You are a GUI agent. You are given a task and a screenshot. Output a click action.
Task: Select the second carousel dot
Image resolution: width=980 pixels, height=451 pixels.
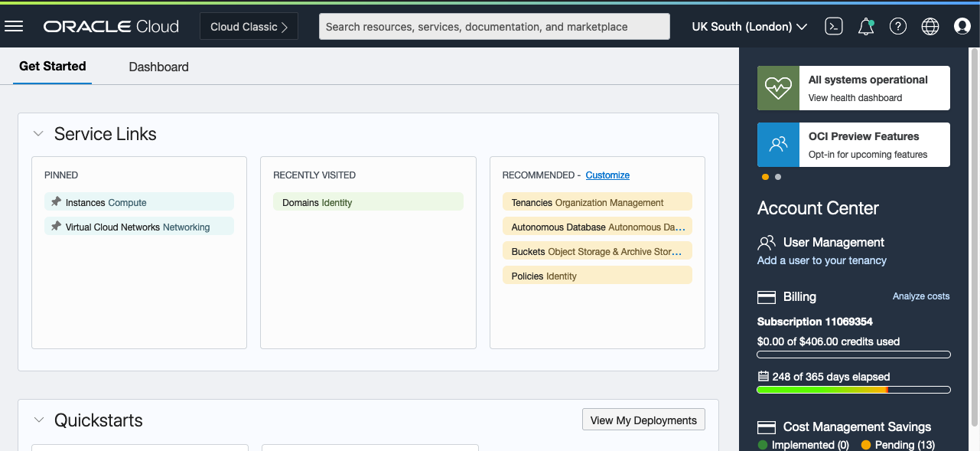(777, 176)
